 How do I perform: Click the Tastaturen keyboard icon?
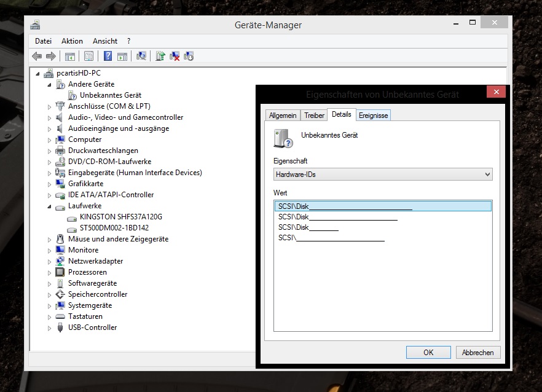click(60, 316)
